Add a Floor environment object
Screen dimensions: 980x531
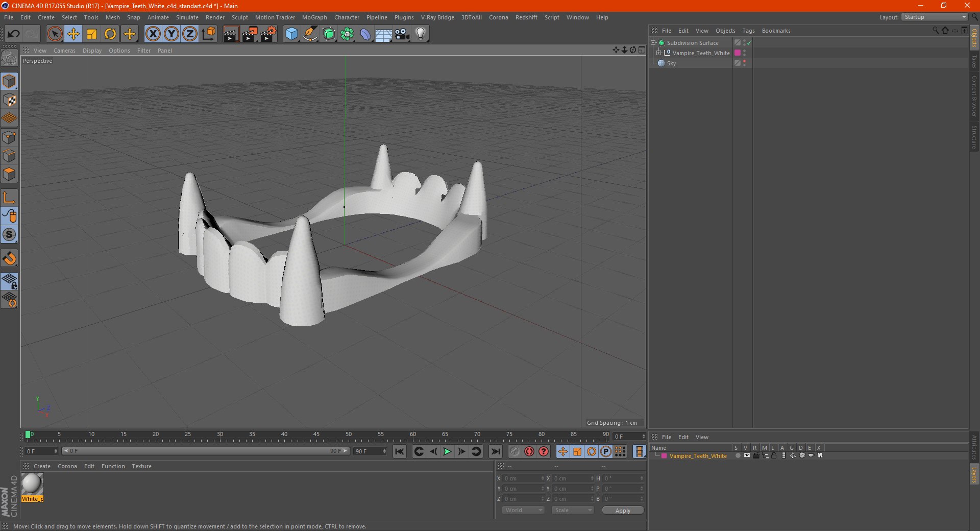pyautogui.click(x=384, y=34)
